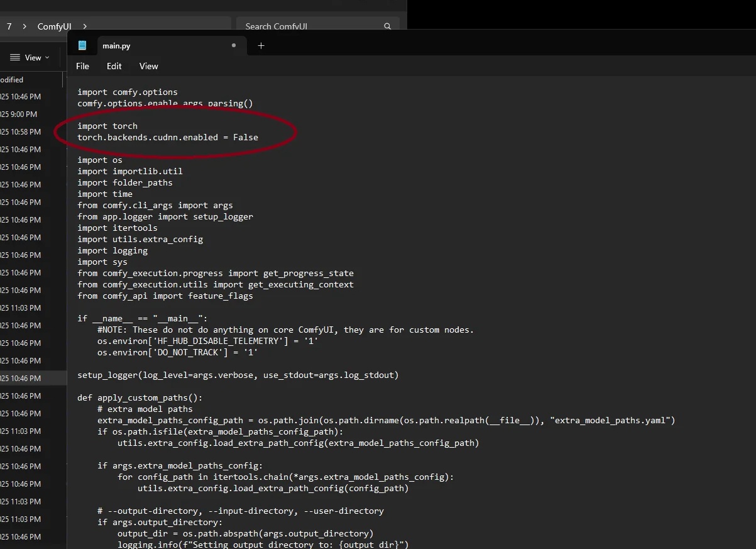Viewport: 756px width, 549px height.
Task: Click the line "def apply_custom_paths():"
Action: [x=140, y=397]
